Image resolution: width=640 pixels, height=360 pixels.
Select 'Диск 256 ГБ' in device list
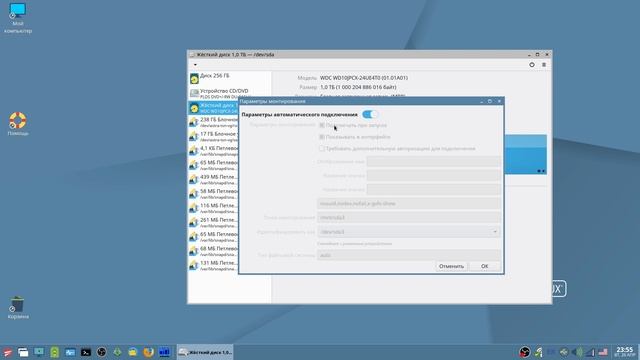point(229,78)
